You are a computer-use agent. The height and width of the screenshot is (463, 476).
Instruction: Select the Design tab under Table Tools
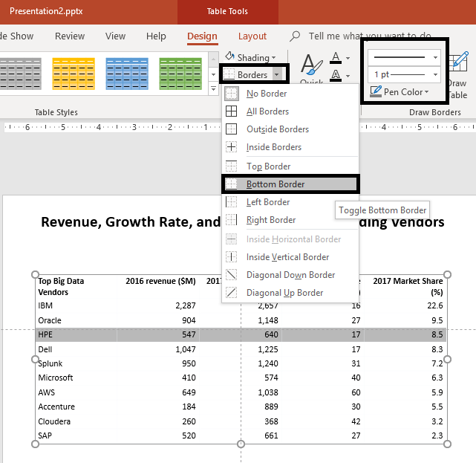click(x=202, y=36)
